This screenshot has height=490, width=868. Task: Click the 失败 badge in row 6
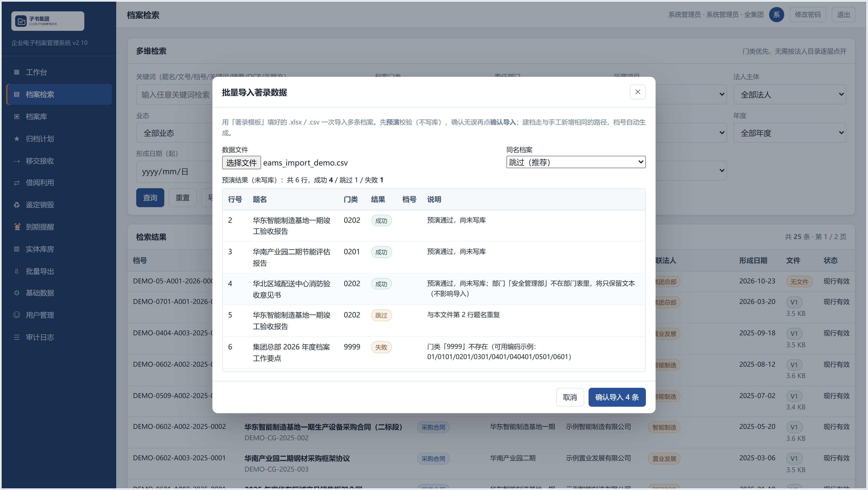click(381, 347)
